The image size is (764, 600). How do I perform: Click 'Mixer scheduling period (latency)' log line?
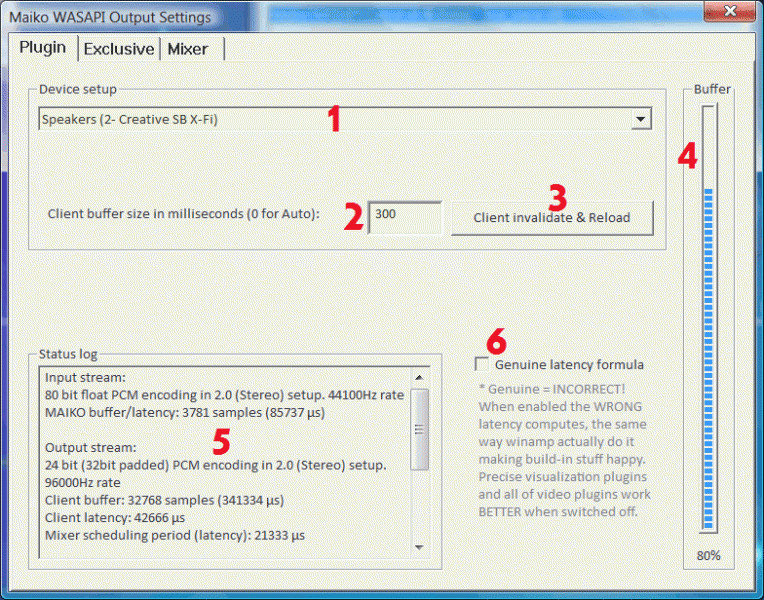tap(175, 535)
